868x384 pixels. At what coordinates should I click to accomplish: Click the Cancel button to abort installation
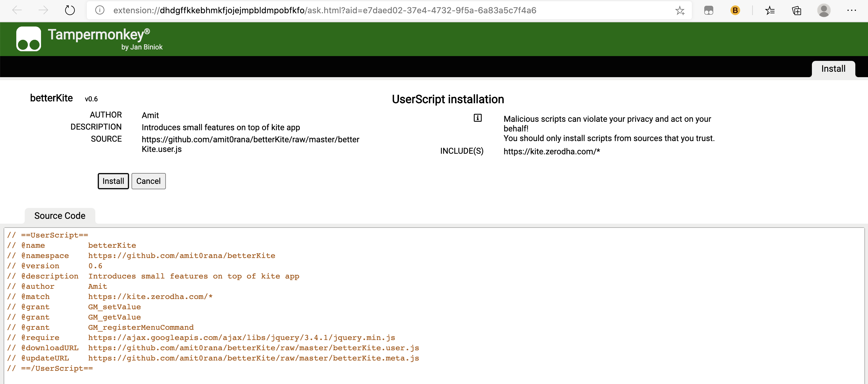pyautogui.click(x=147, y=181)
